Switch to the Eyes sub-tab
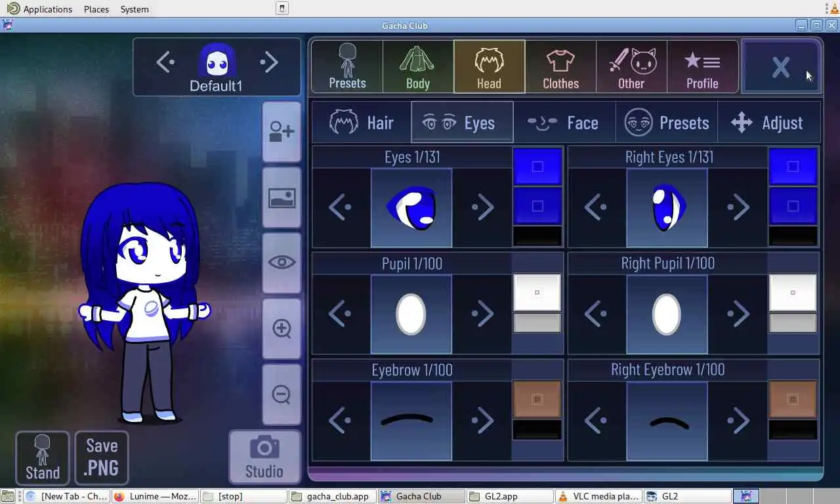 coord(463,123)
